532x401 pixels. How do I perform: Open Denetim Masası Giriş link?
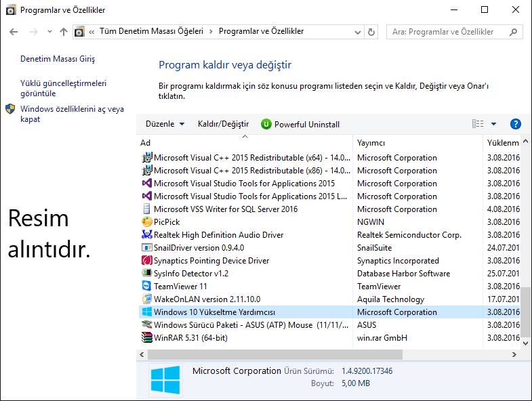click(x=58, y=59)
